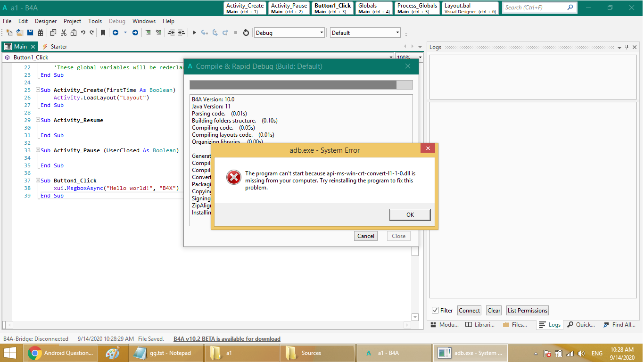Open the Project menu

click(x=73, y=21)
